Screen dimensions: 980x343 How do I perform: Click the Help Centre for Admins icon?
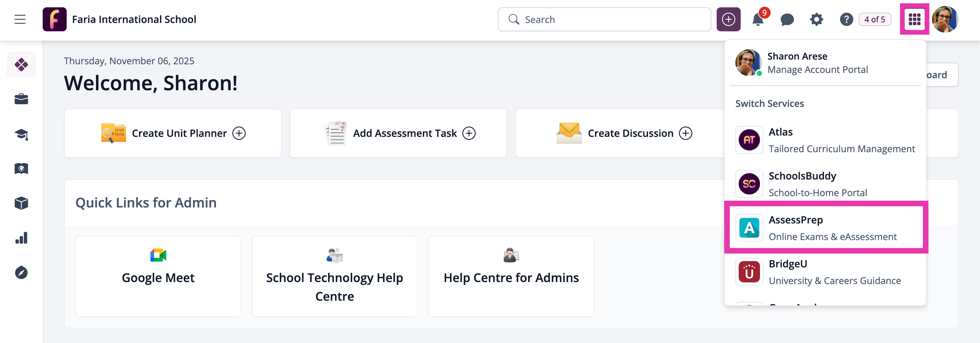[x=511, y=255]
